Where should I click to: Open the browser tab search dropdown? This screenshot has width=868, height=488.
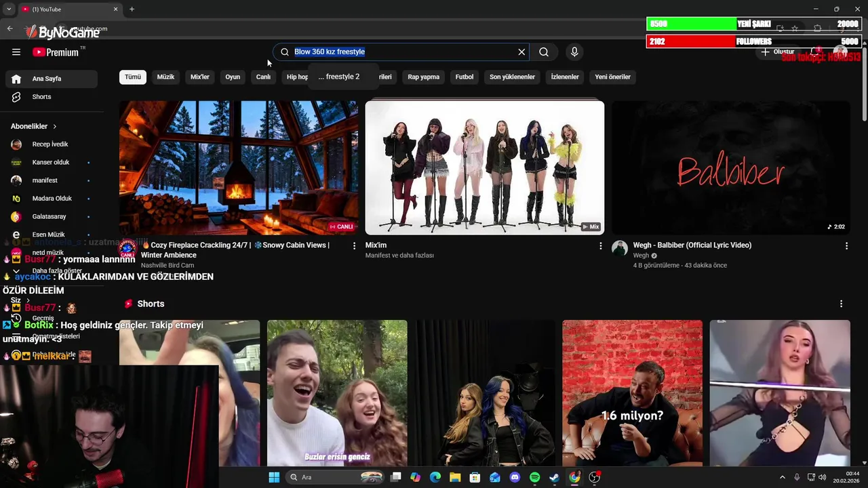(x=9, y=9)
